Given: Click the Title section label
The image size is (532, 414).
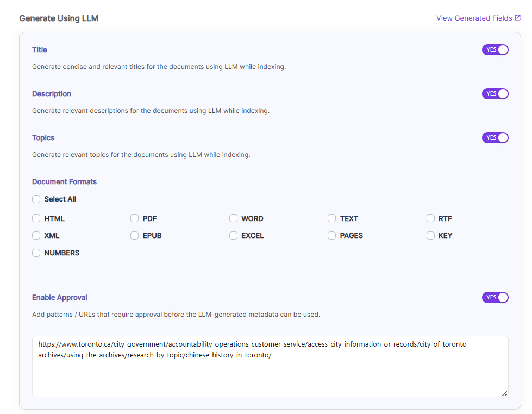Looking at the screenshot, I should tap(40, 50).
